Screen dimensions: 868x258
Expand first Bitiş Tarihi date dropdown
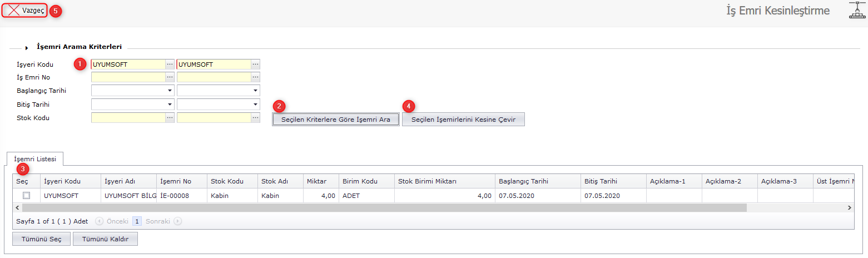click(x=169, y=104)
